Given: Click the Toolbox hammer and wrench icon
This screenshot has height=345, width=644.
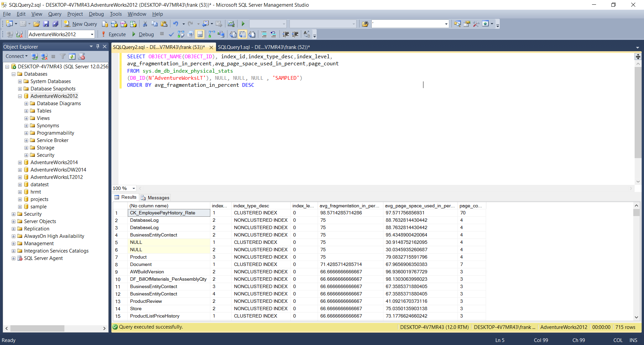Looking at the screenshot, I should [476, 24].
